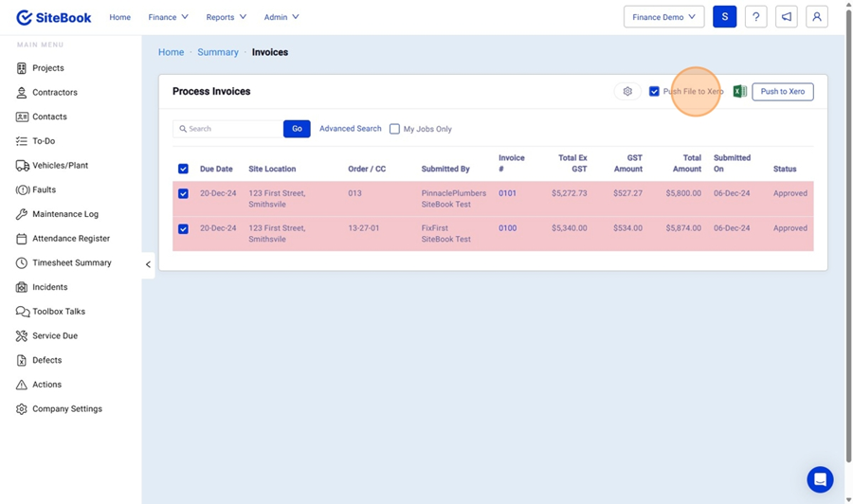
Task: Expand the Finance dropdown menu
Action: pyautogui.click(x=168, y=17)
